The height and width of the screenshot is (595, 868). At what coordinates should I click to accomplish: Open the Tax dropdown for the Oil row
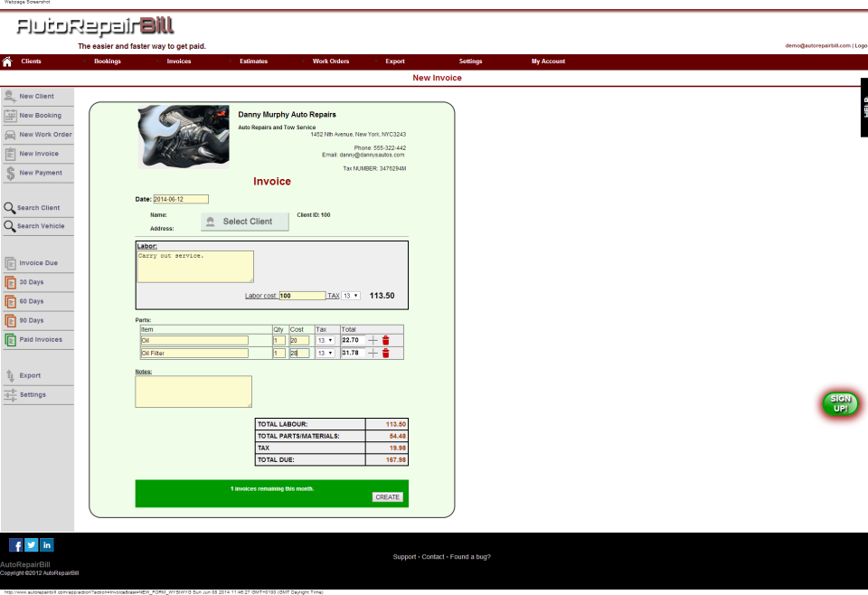click(x=325, y=340)
